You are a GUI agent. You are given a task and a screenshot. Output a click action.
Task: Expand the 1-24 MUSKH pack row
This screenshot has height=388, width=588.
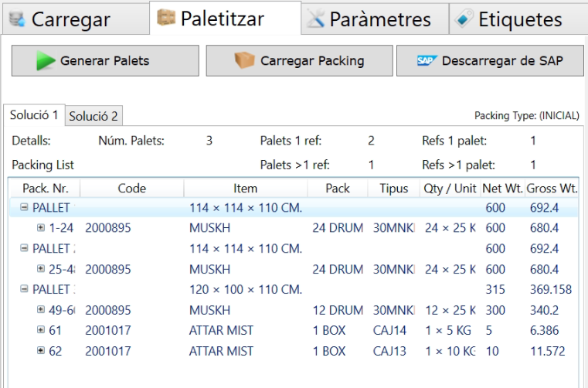tap(41, 228)
